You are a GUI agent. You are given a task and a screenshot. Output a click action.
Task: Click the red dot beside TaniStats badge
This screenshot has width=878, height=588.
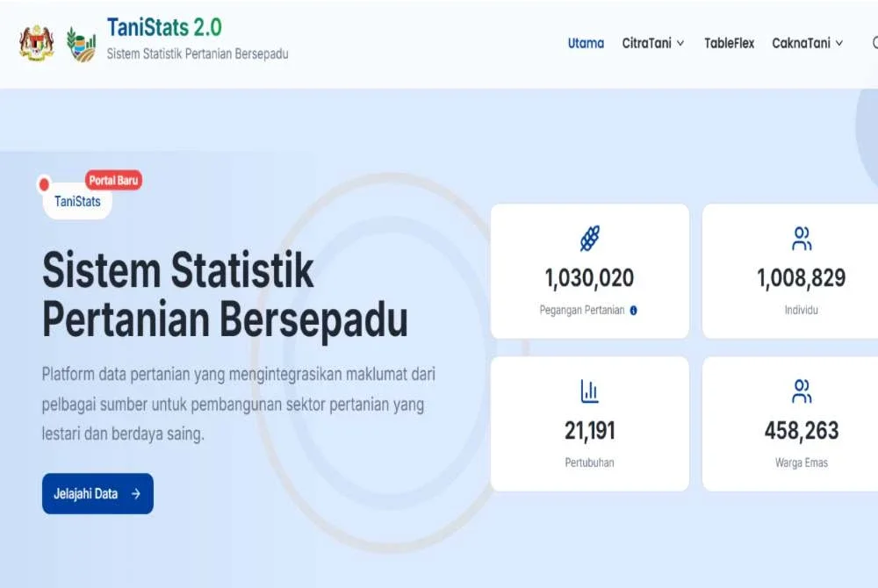tap(45, 185)
